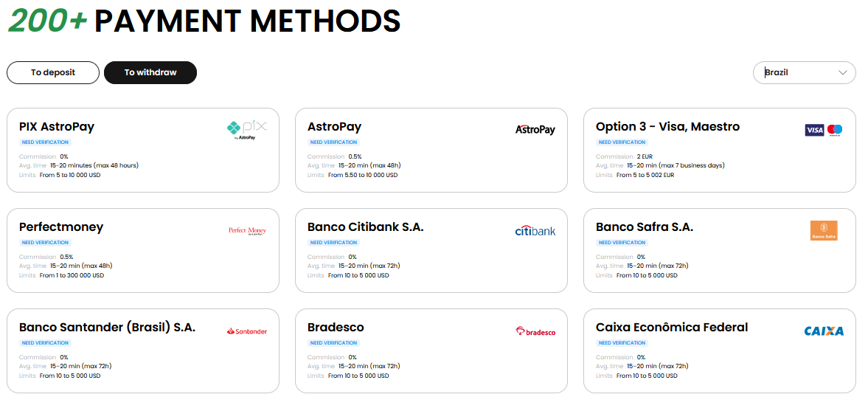Select the To withdraw tab

pyautogui.click(x=150, y=72)
